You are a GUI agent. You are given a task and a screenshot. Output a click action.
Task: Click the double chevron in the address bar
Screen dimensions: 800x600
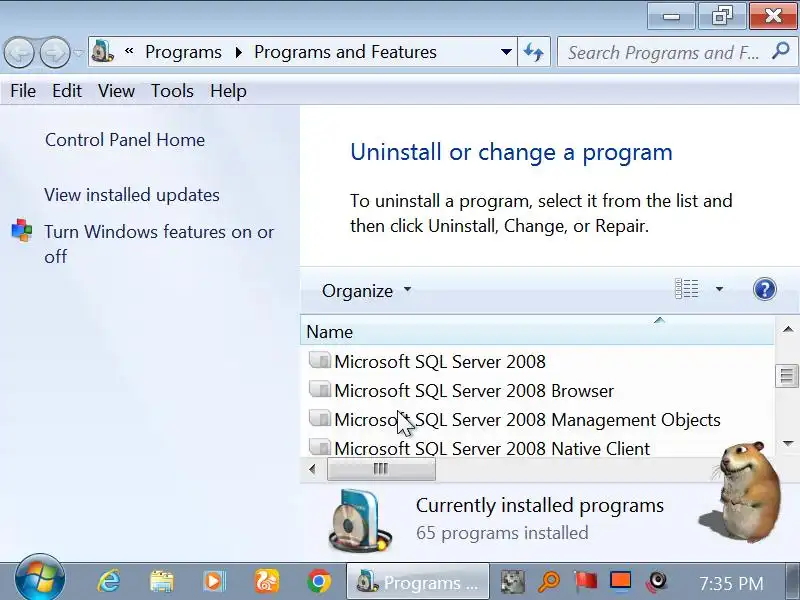click(129, 51)
